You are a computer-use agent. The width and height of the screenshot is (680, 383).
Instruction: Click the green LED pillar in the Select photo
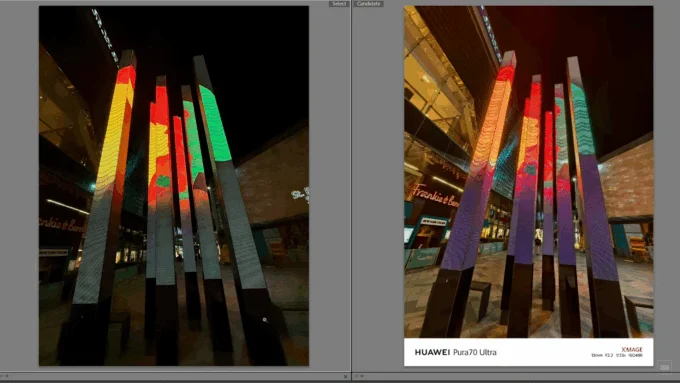click(214, 124)
